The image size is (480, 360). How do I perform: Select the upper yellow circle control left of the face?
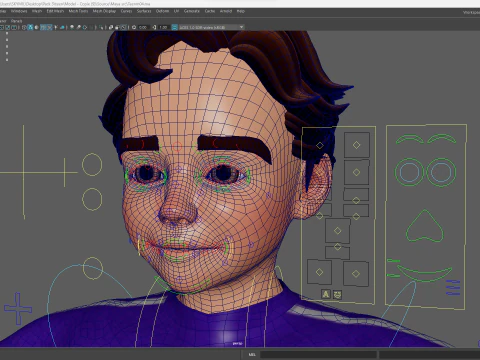92,164
